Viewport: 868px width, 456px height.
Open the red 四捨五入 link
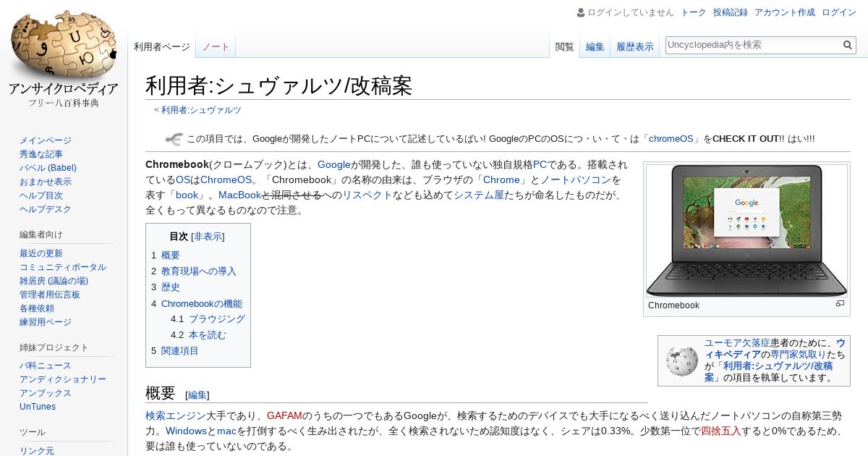721,431
